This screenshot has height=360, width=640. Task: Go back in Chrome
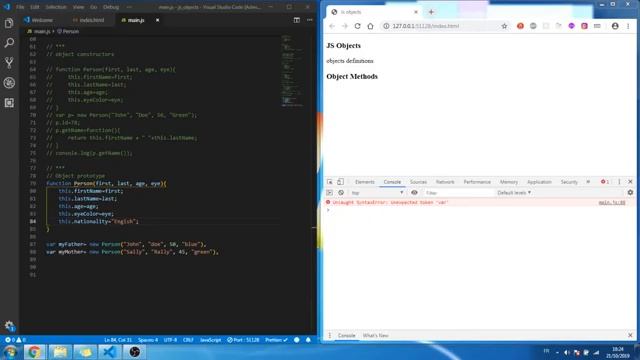[x=332, y=26]
